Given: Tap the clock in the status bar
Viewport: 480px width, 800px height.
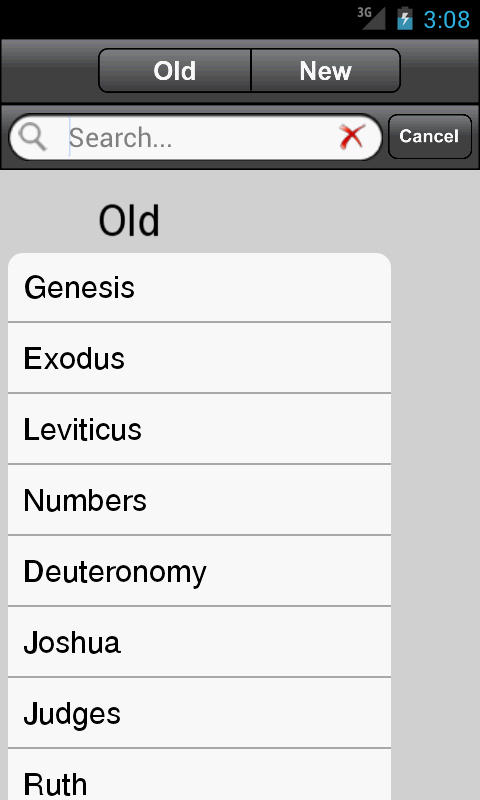Looking at the screenshot, I should [x=446, y=20].
